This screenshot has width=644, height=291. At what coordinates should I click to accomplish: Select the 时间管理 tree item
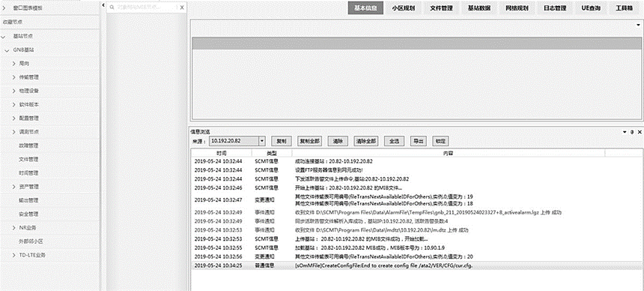coord(28,172)
